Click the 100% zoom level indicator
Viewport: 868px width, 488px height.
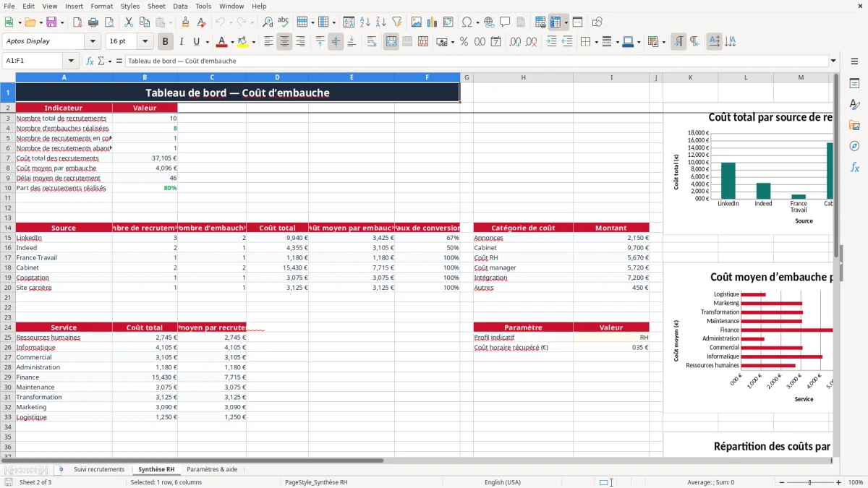click(856, 482)
